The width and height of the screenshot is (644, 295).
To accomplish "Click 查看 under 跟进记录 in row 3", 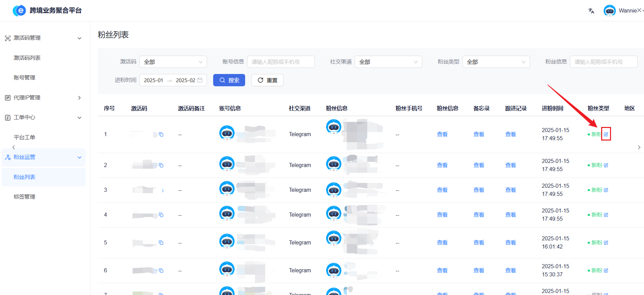I will coord(510,190).
